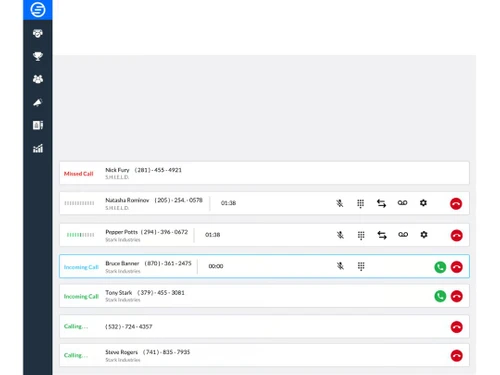Send Pepper Potts call to voicemail
This screenshot has height=375, width=500.
click(x=403, y=235)
